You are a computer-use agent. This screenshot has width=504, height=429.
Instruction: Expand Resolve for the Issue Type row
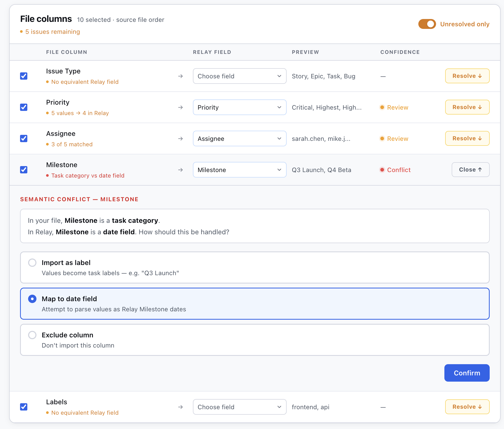pos(467,76)
